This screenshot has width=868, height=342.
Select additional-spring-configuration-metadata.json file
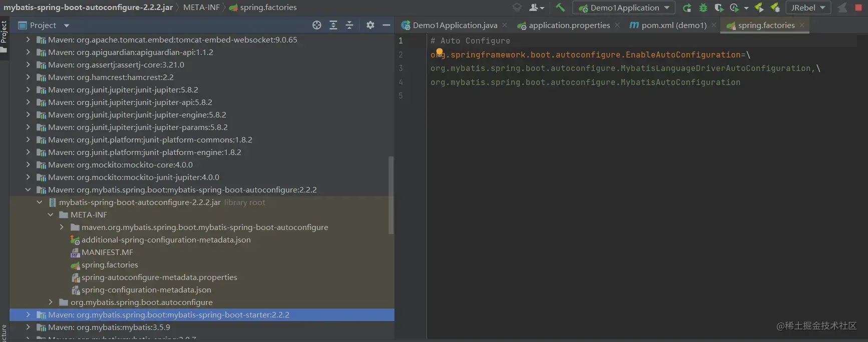tap(166, 239)
